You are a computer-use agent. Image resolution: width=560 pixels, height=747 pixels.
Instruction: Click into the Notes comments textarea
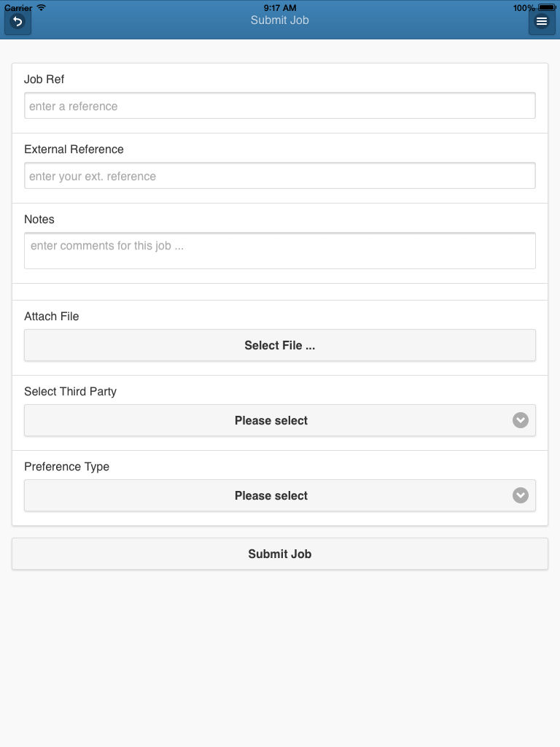click(280, 251)
